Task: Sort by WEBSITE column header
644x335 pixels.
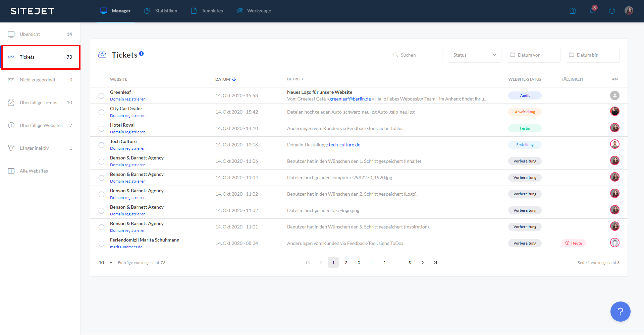Action: pos(118,79)
